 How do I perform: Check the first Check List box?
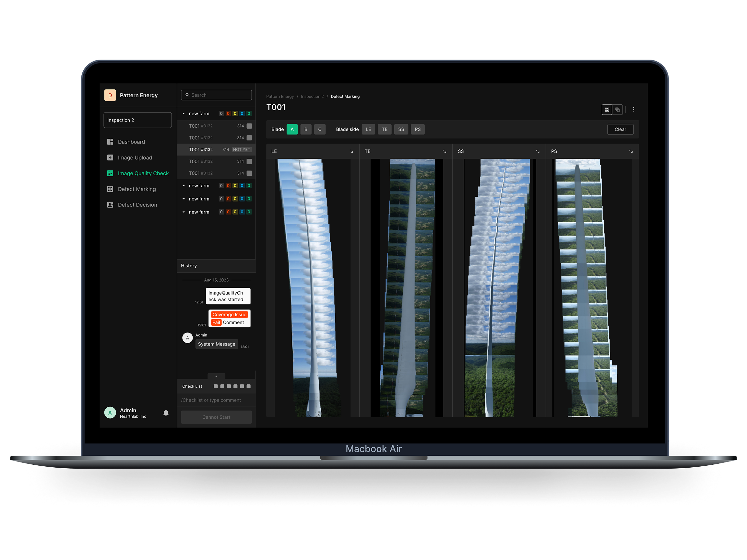(216, 386)
